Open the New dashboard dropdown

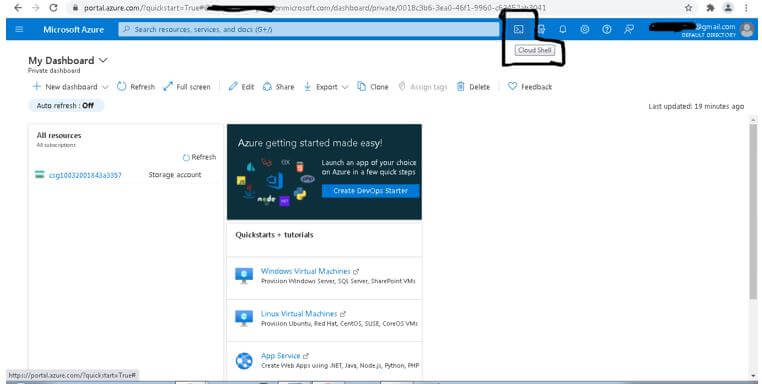tap(70, 87)
